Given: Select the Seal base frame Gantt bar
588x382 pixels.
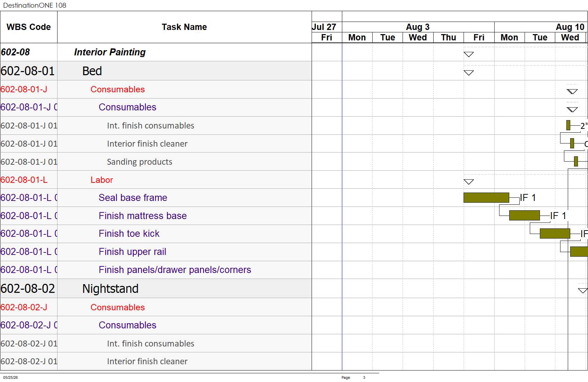Looking at the screenshot, I should point(486,197).
